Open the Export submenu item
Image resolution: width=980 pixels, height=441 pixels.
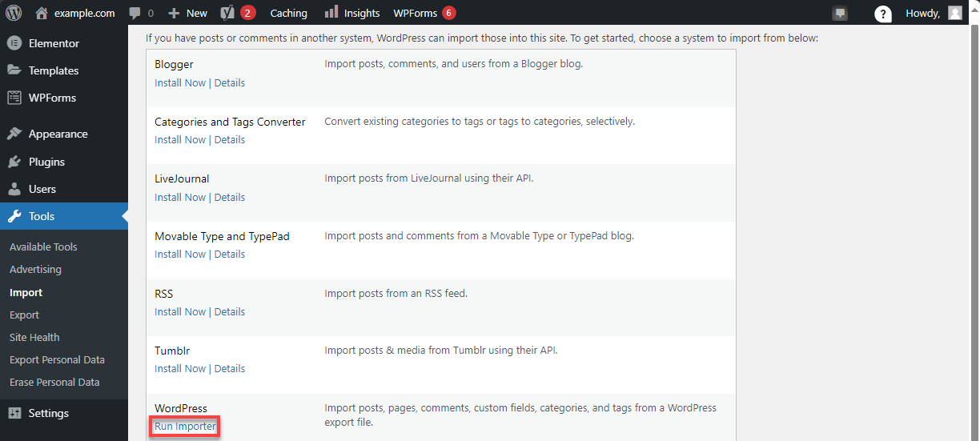(24, 315)
